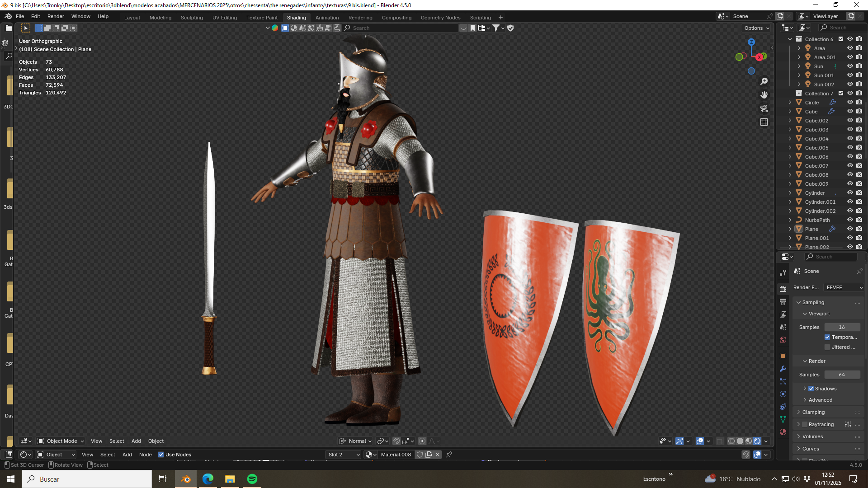Enable the Jittered shadows checkbox
Screen dimensions: 868x488
tap(827, 347)
